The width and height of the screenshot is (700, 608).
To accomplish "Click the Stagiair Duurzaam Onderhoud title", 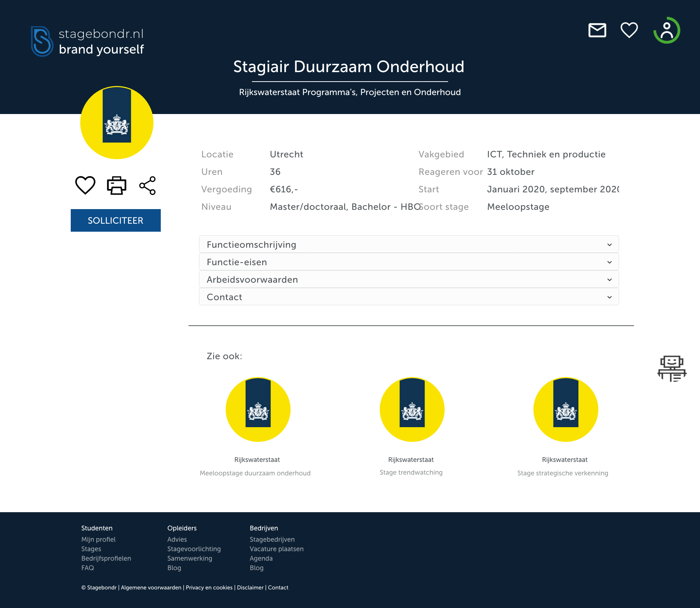I will pos(349,67).
